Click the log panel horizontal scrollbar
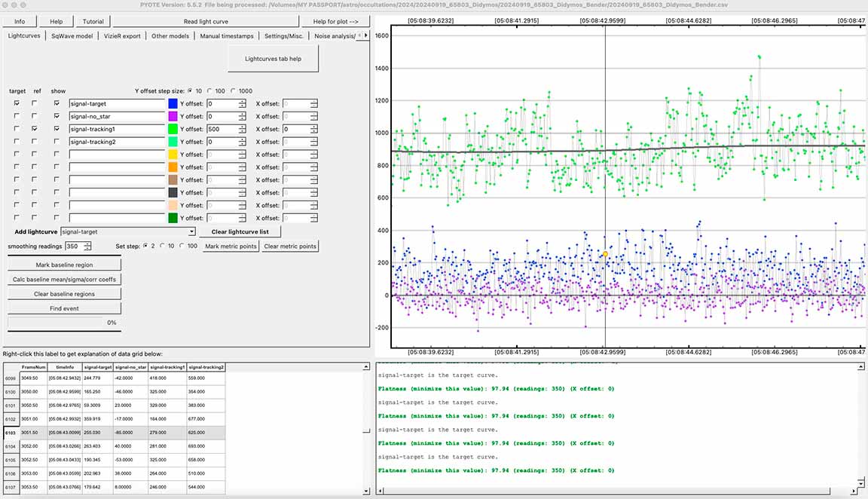 [x=618, y=491]
